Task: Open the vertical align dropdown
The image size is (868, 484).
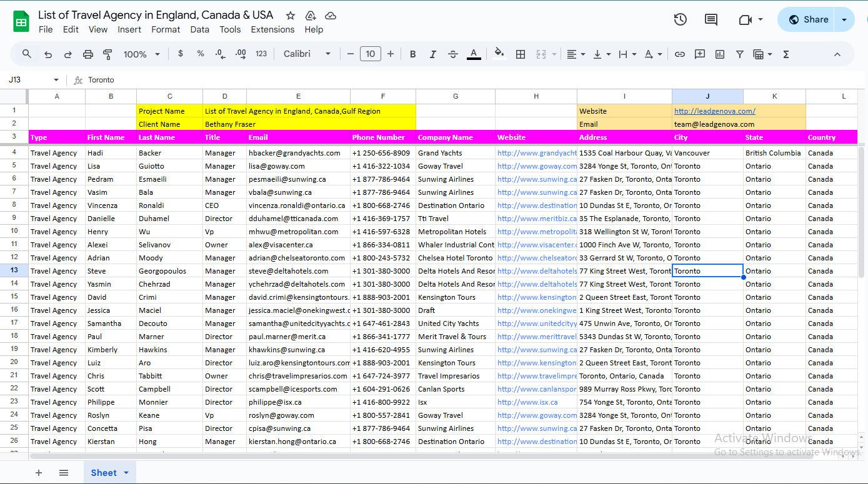Action: click(x=601, y=54)
